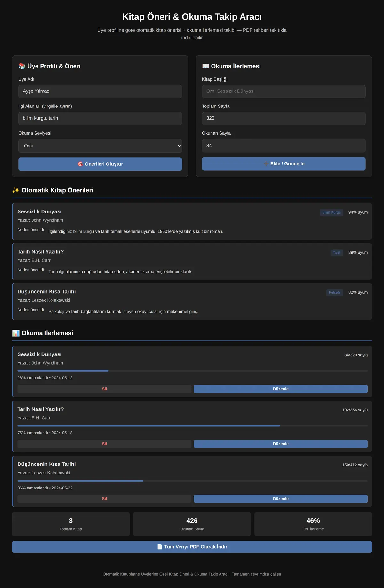Delete the Sessizlik Dünyası reading entry

click(104, 389)
